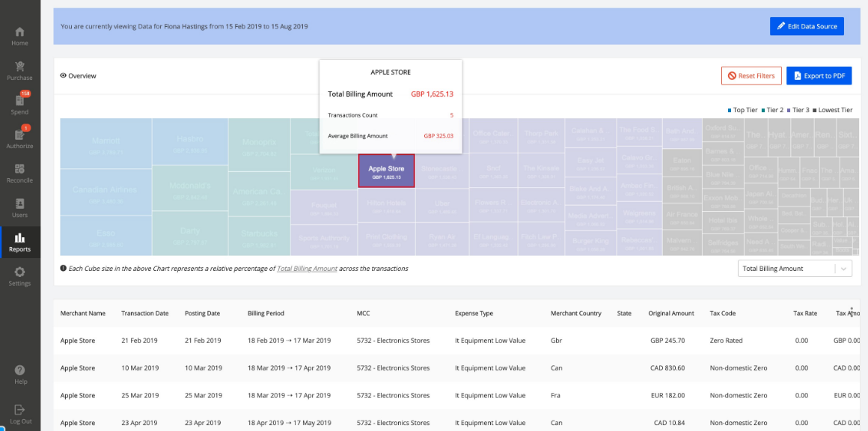The height and width of the screenshot is (431, 868).
Task: Click the Edit Data Source button
Action: click(807, 26)
